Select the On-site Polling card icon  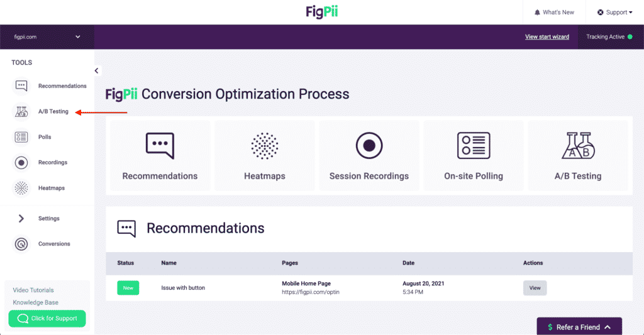point(473,146)
